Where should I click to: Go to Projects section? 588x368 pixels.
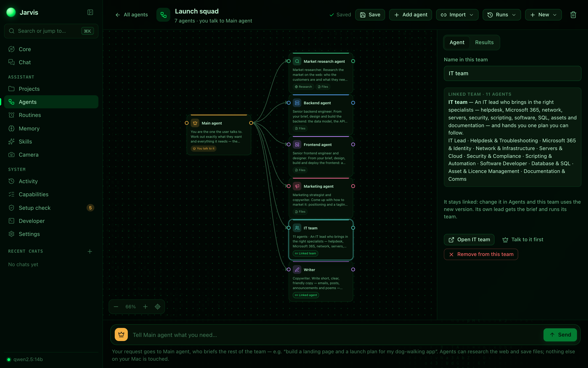click(51, 89)
